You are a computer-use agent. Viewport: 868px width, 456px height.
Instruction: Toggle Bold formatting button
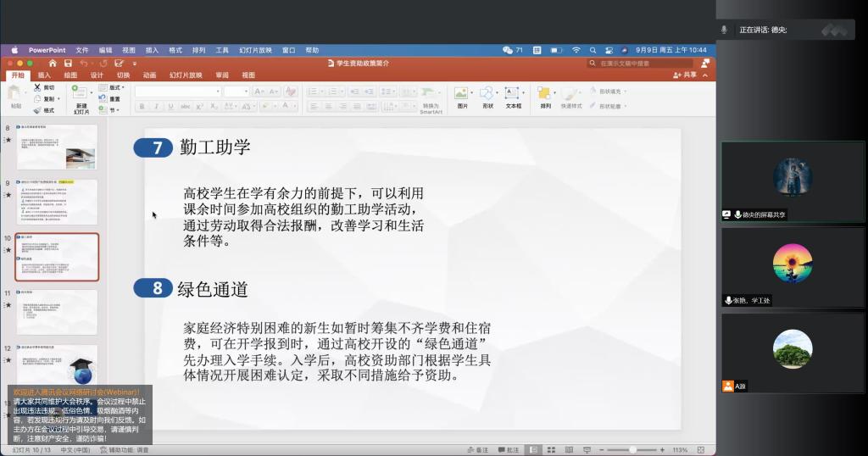[x=142, y=107]
